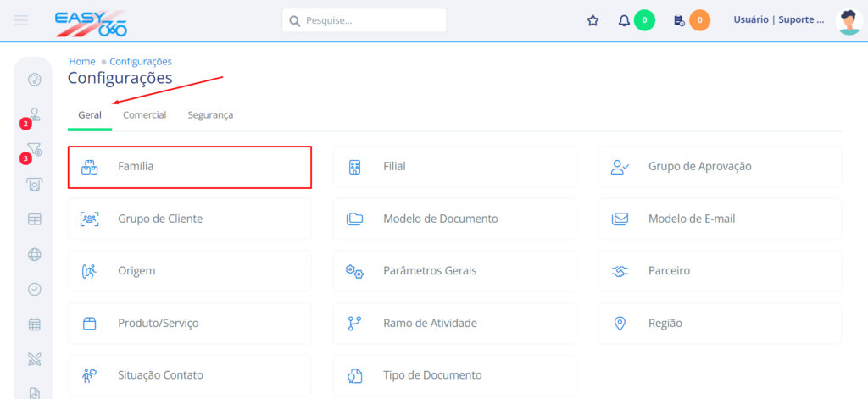Focus the Pesquise search field
Viewport: 868px width, 399px height.
364,20
